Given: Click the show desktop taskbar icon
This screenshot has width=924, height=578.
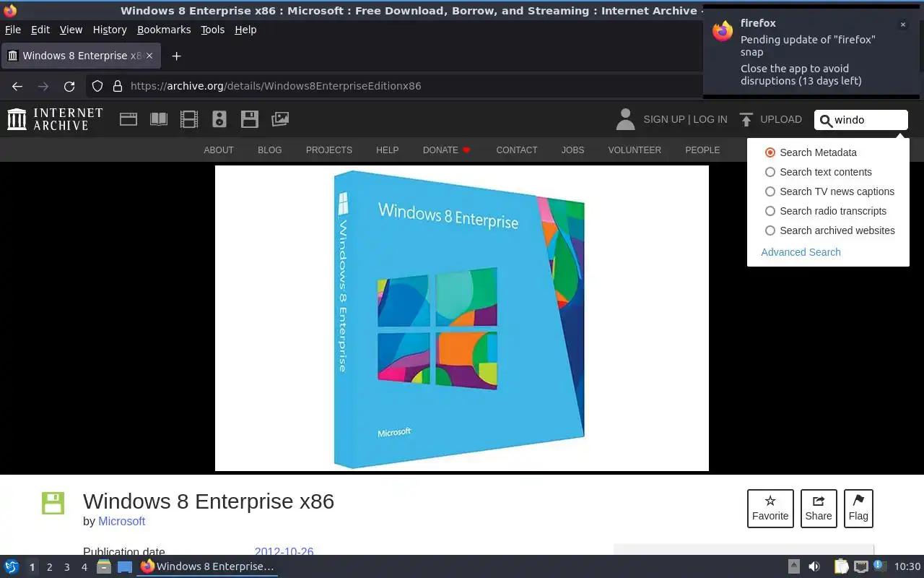Looking at the screenshot, I should [x=125, y=566].
